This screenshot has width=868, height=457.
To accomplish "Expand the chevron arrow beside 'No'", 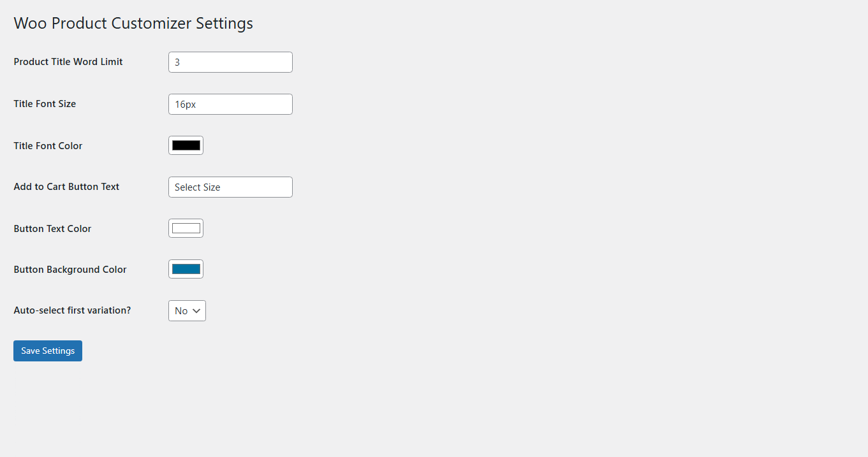I will (x=196, y=311).
